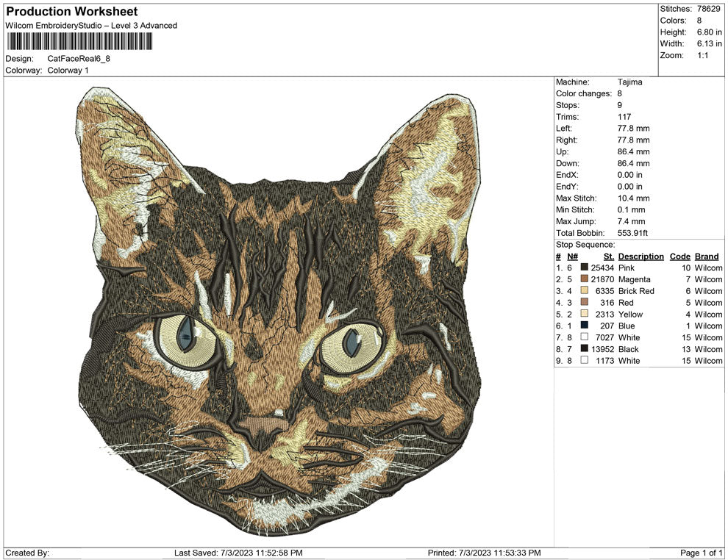Select the Blue thread color chip
This screenshot has height=560, width=728.
(x=584, y=326)
